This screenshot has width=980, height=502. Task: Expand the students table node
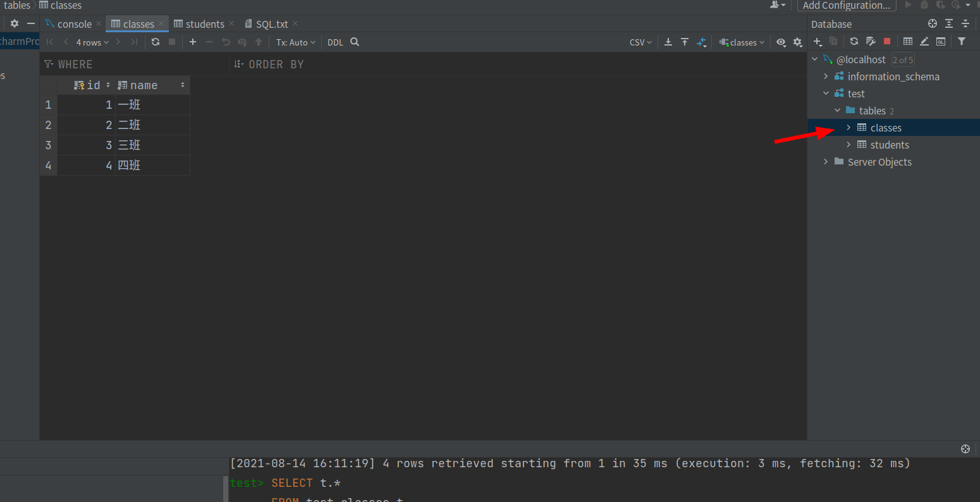point(848,145)
